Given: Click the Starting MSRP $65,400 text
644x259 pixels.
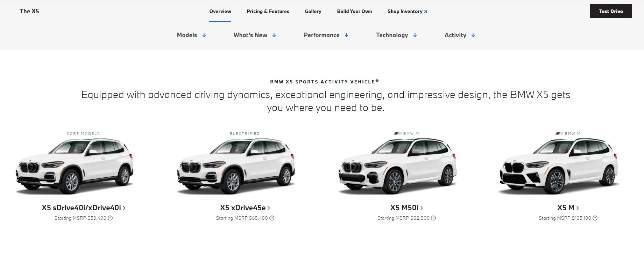Looking at the screenshot, I should click(x=242, y=218).
